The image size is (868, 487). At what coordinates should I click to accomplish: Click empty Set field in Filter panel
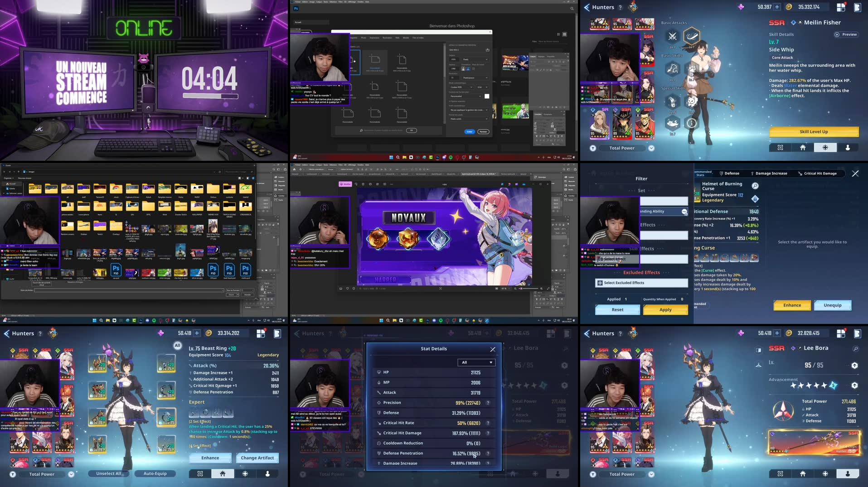click(x=664, y=201)
